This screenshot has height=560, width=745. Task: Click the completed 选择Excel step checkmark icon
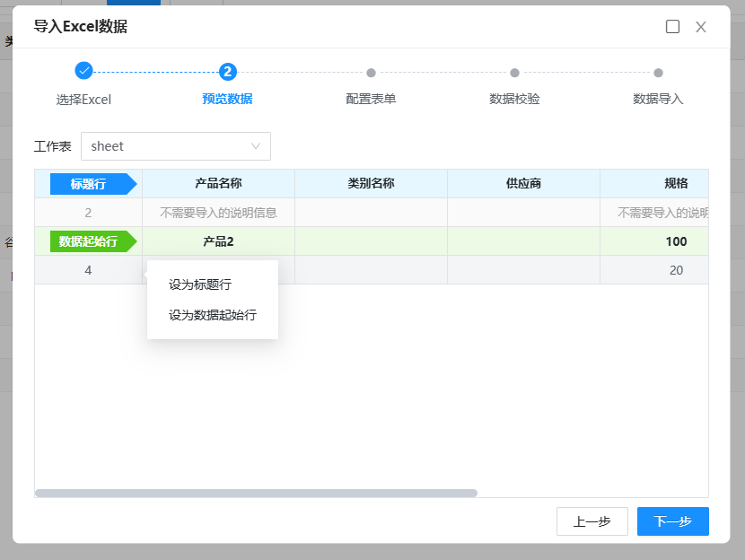pyautogui.click(x=83, y=71)
